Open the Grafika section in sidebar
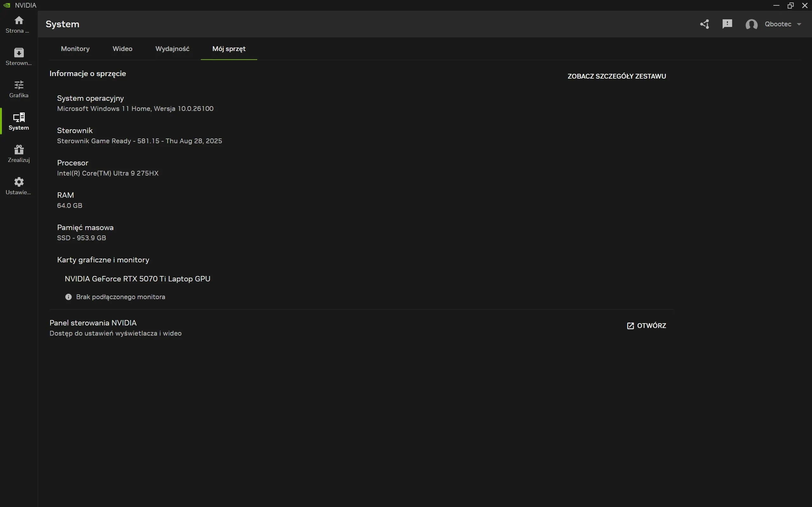This screenshot has width=812, height=507. click(x=18, y=88)
